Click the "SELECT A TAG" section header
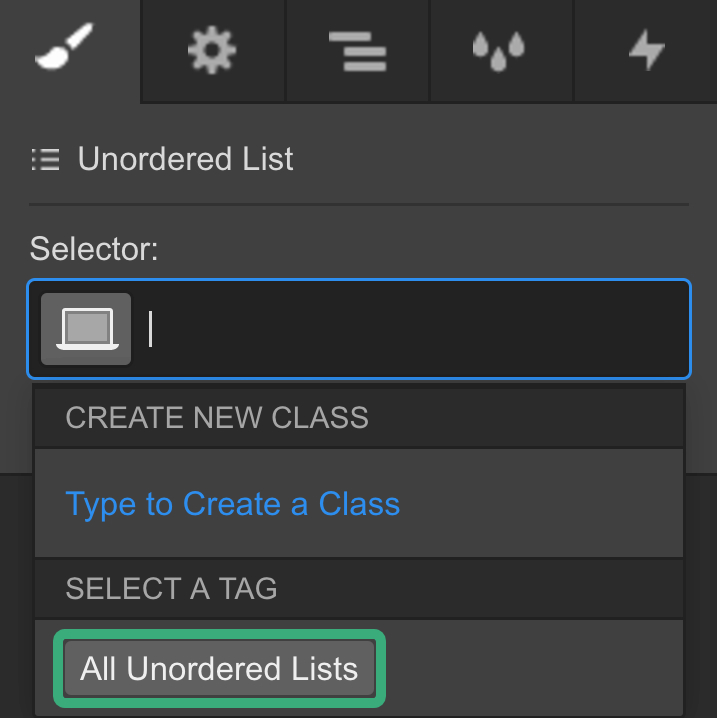 [x=171, y=588]
